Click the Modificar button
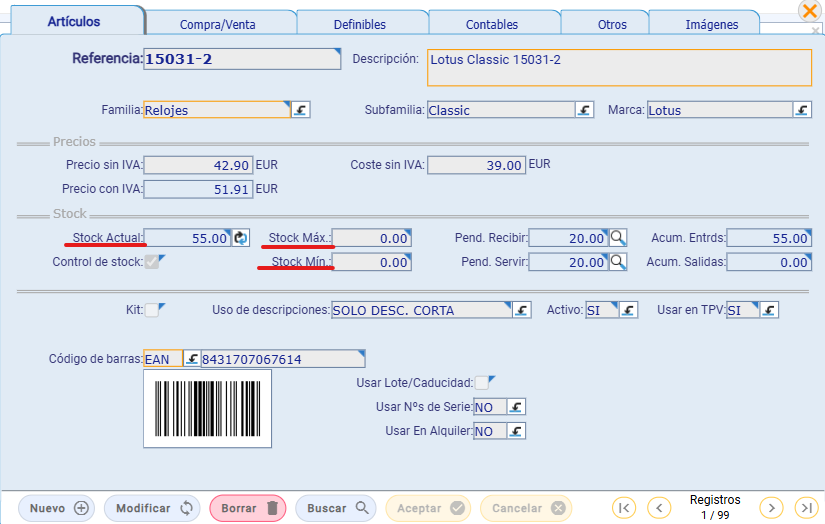Viewport: 825px width, 524px height. point(152,508)
